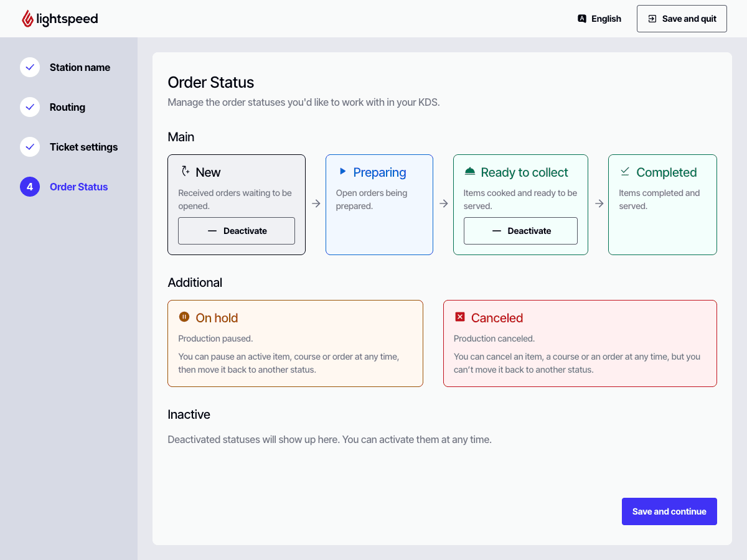Image resolution: width=747 pixels, height=560 pixels.
Task: Click the Canceled red X icon
Action: 460,317
